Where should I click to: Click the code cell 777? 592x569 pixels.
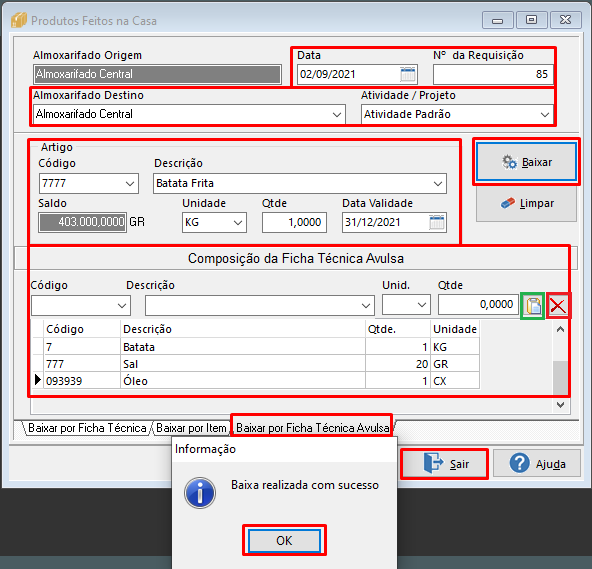pos(82,364)
